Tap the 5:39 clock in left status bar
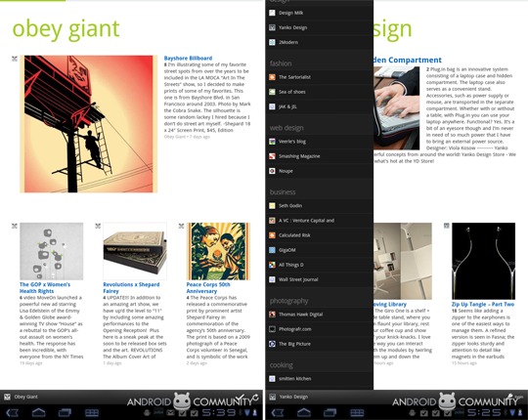528x420 pixels. 218,412
